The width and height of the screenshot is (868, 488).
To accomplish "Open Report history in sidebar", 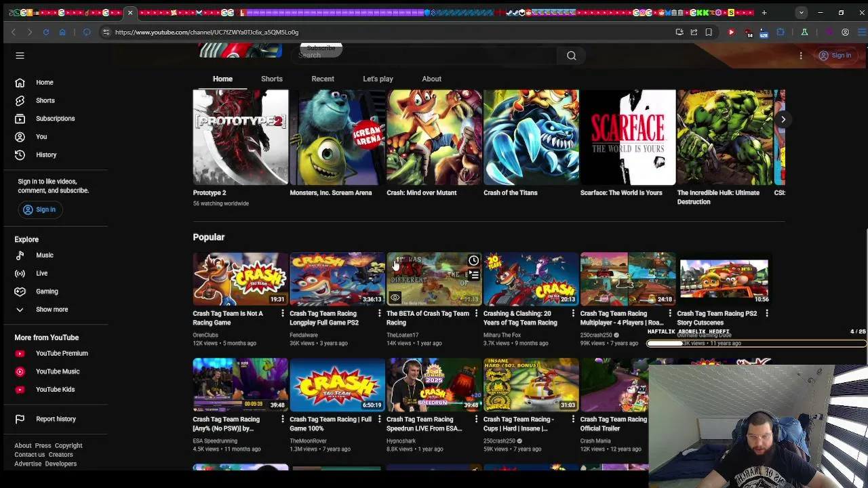I will point(54,419).
